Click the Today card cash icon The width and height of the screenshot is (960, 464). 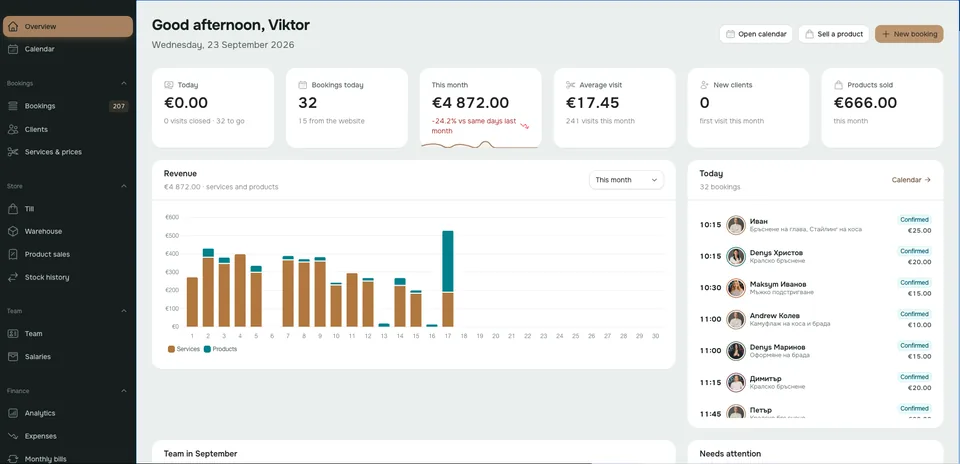pyautogui.click(x=168, y=85)
